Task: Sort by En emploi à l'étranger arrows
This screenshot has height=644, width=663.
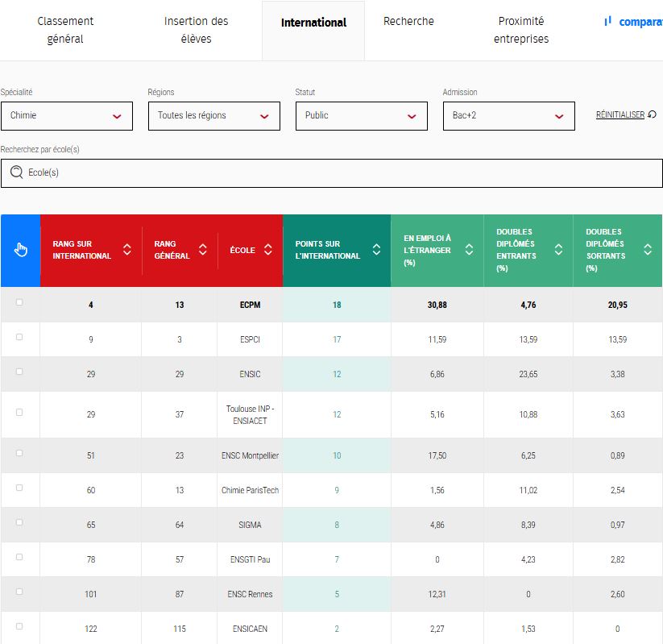Action: coord(469,250)
